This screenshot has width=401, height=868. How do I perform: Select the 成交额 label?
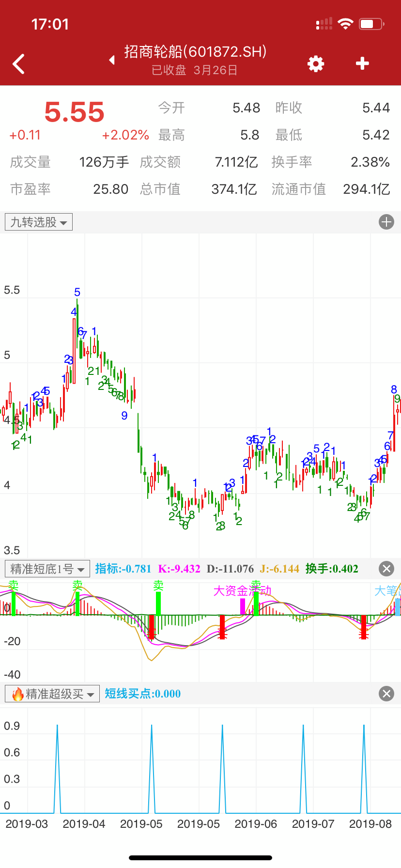pyautogui.click(x=160, y=162)
